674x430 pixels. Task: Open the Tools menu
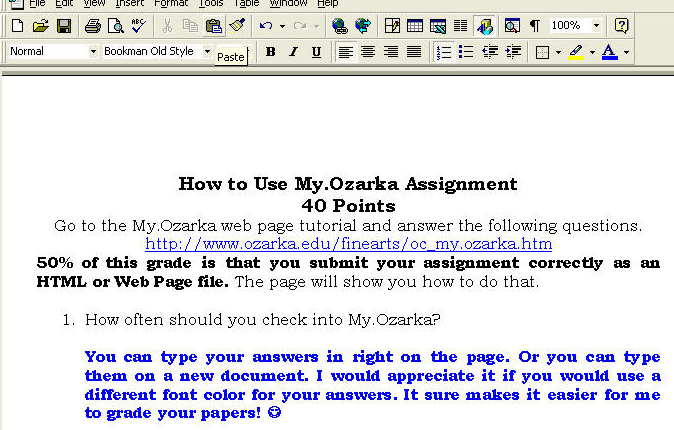[211, 3]
